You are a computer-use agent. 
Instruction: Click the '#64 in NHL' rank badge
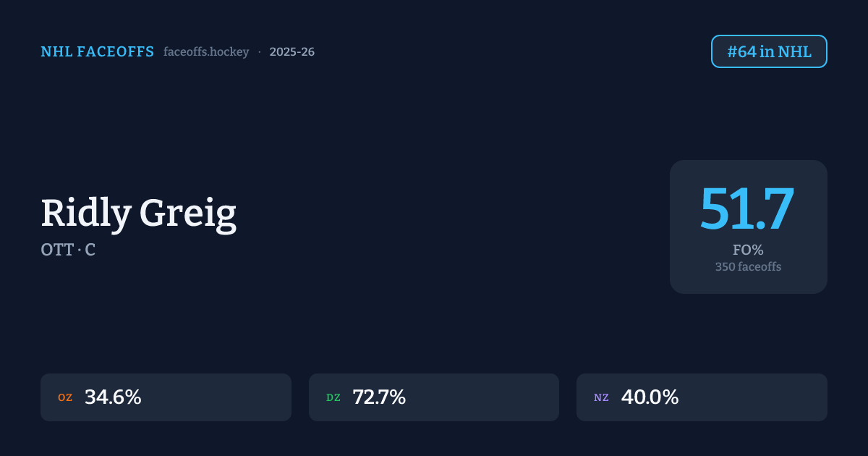(x=769, y=51)
